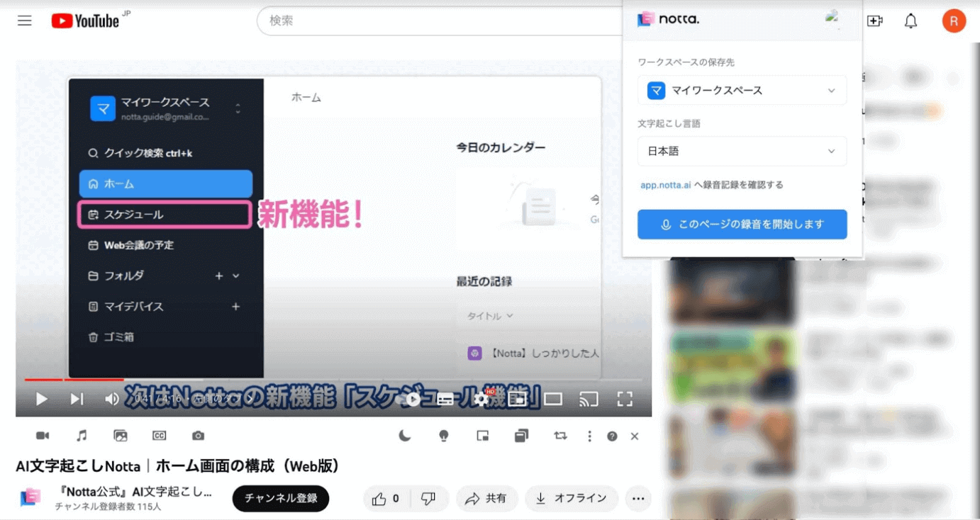Take a screenshot with the camera icon
Viewport: 980px width, 520px height.
pyautogui.click(x=198, y=436)
